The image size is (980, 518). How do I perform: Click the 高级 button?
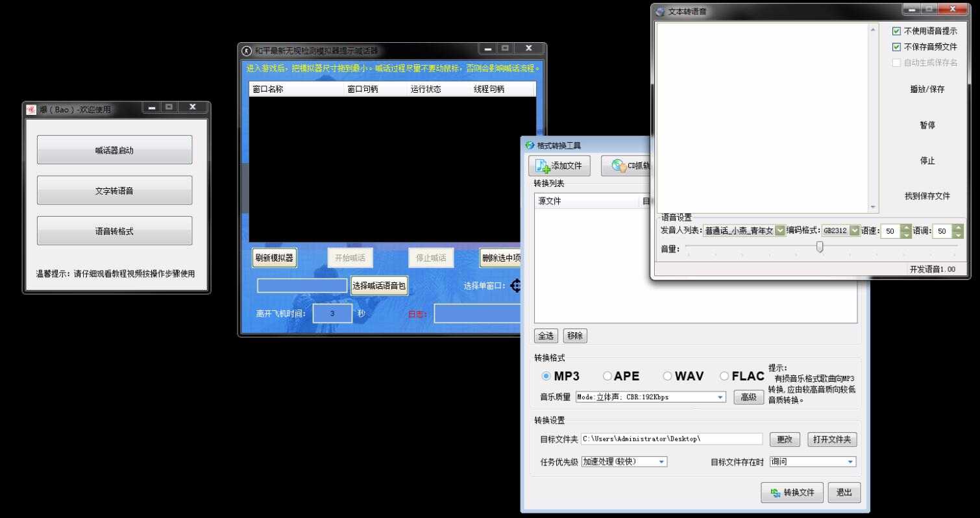[748, 397]
